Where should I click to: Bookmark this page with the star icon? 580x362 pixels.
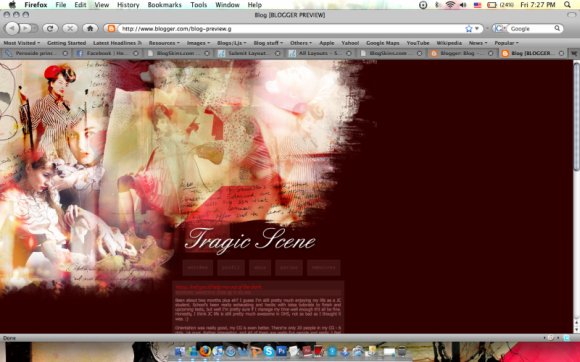[x=469, y=28]
